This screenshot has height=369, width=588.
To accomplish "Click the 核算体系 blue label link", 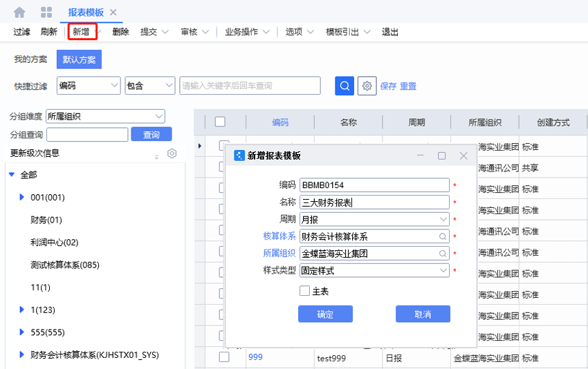I will pyautogui.click(x=279, y=236).
